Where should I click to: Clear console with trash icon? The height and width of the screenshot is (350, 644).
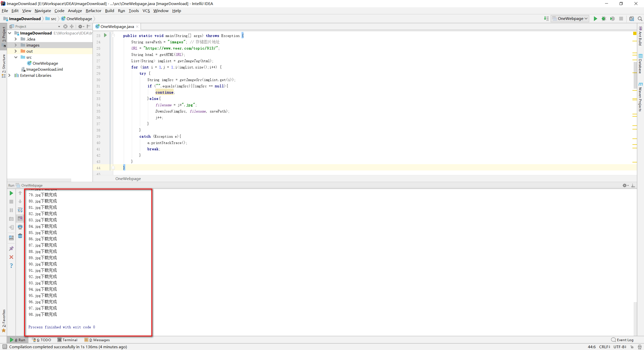tap(20, 236)
